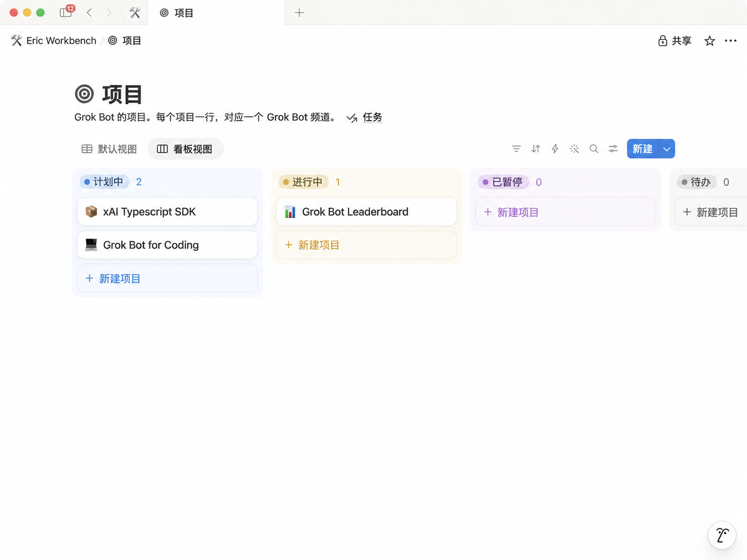Select the 项目 window tab

pos(216,12)
